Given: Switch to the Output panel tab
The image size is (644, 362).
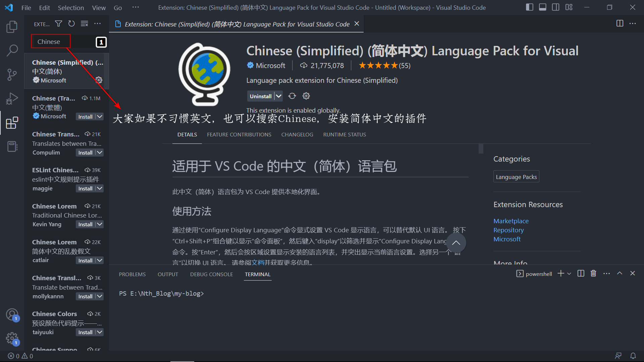Looking at the screenshot, I should (x=168, y=274).
